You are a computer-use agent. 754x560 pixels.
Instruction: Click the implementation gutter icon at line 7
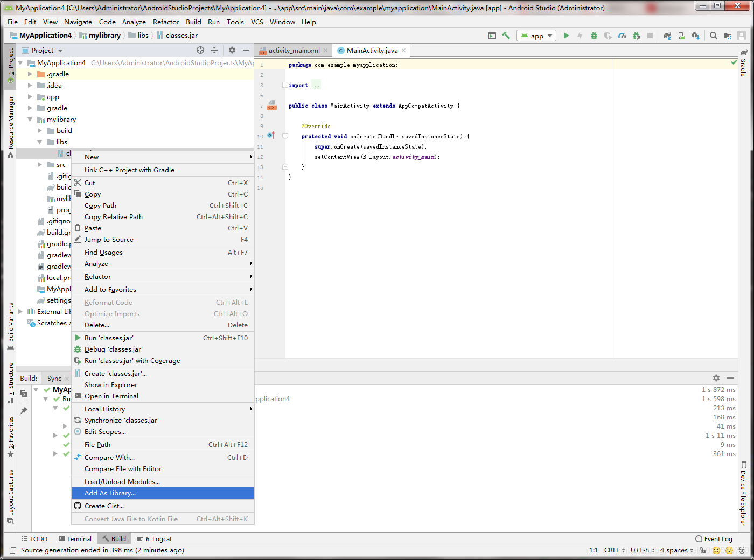point(272,105)
